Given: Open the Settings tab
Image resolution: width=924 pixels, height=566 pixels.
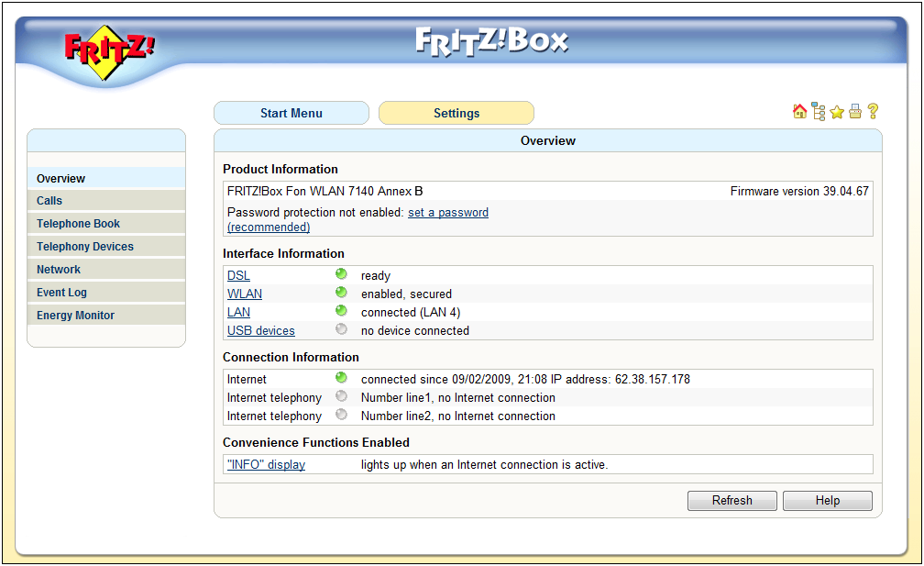Looking at the screenshot, I should (x=456, y=113).
